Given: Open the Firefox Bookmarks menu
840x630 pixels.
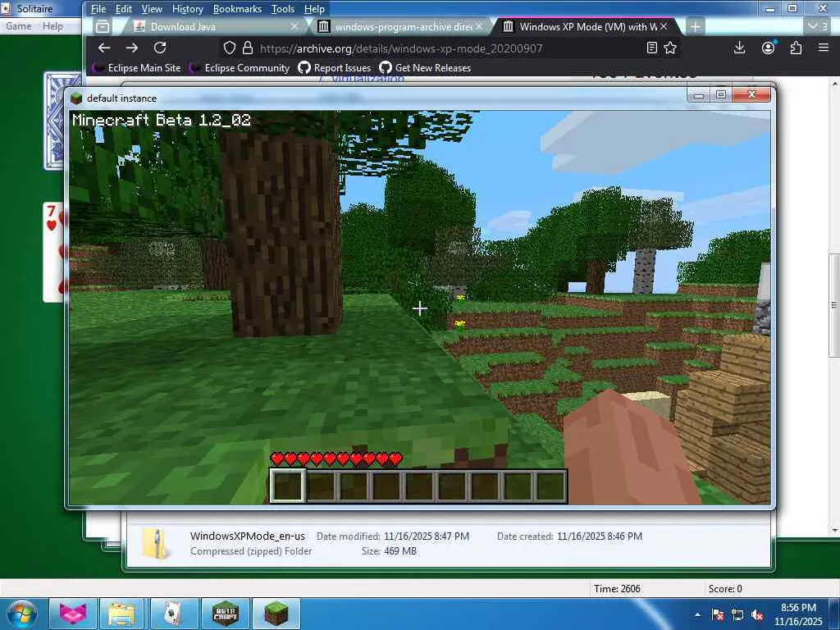Looking at the screenshot, I should point(237,9).
